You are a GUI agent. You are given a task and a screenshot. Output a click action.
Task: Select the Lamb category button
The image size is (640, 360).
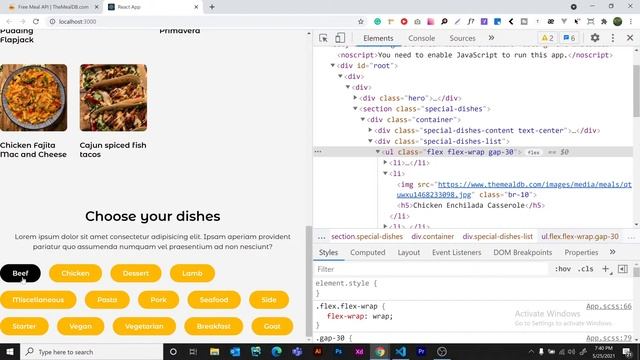coord(192,273)
